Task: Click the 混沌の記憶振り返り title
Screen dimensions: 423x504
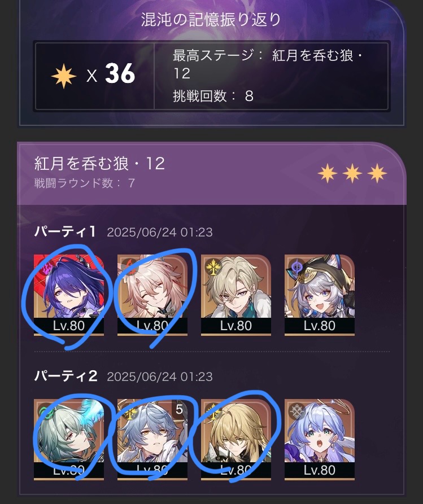Action: tap(211, 20)
